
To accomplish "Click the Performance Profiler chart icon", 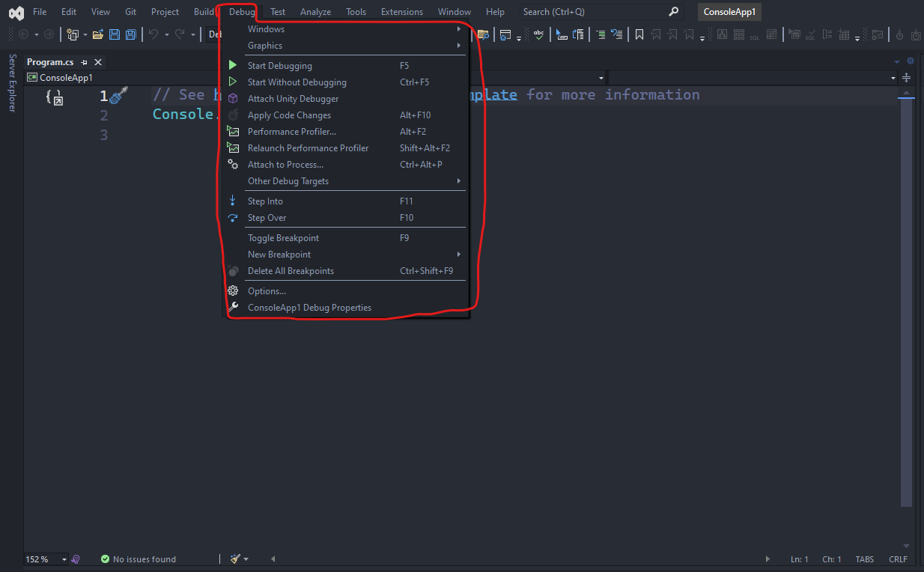I will [233, 132].
